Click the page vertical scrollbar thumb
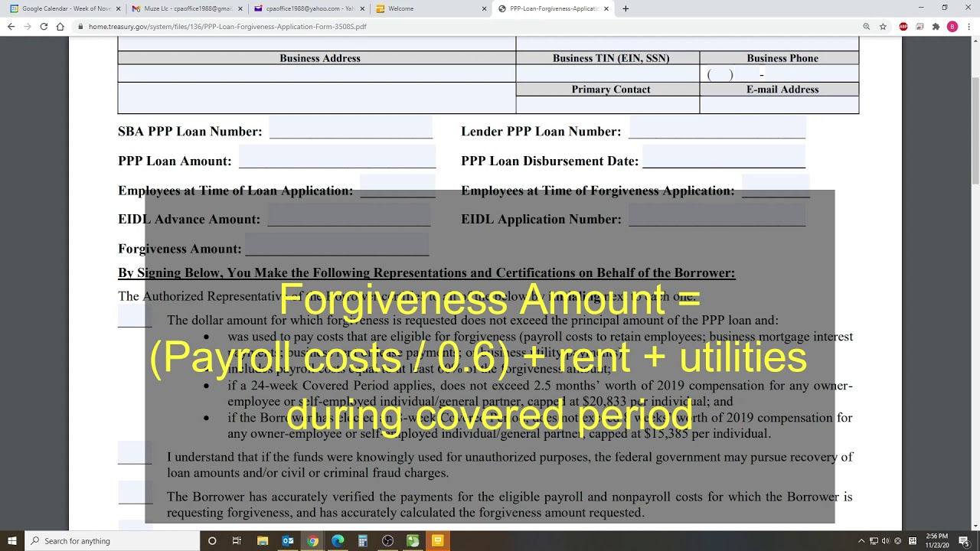980x551 pixels. 975,130
